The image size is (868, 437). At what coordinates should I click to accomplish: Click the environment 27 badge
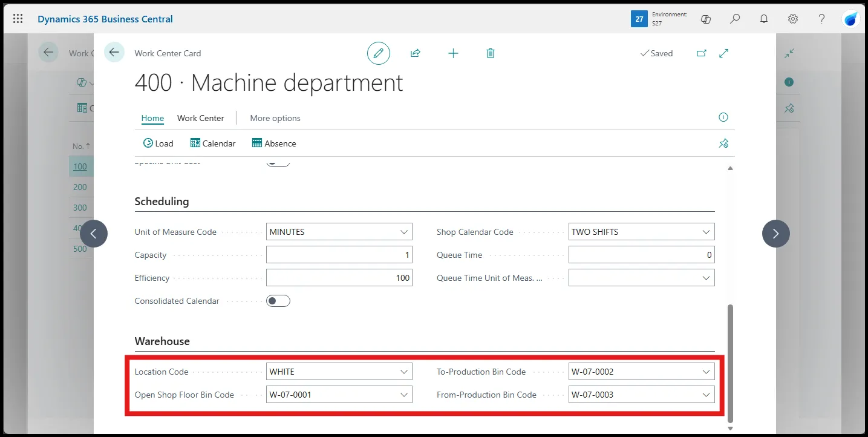[639, 19]
